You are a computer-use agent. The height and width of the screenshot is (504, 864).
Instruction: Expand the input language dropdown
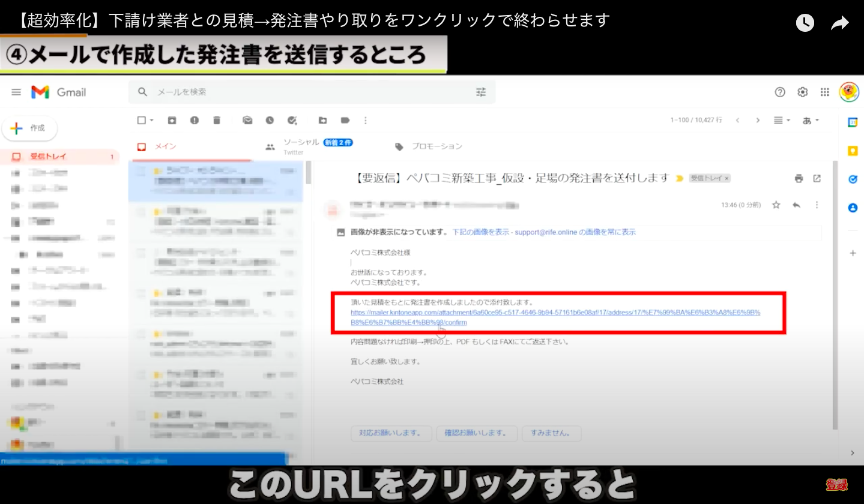coord(811,121)
